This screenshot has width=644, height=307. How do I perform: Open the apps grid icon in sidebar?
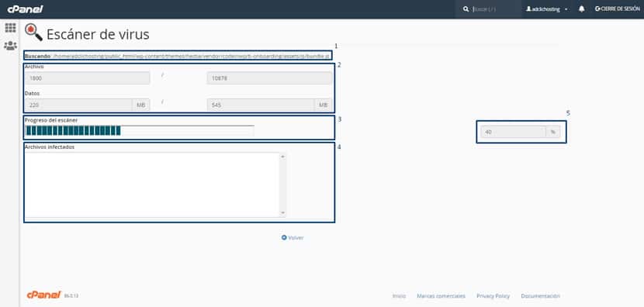[10, 28]
